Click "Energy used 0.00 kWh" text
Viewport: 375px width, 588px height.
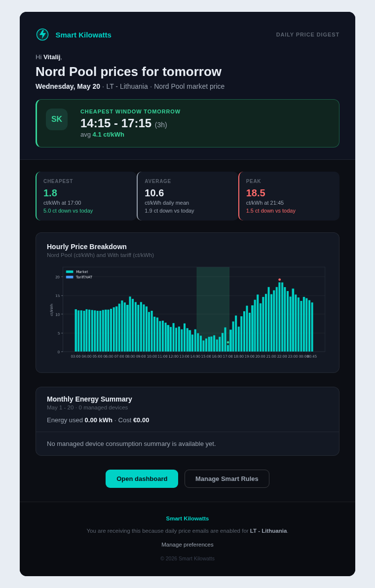pos(79,420)
